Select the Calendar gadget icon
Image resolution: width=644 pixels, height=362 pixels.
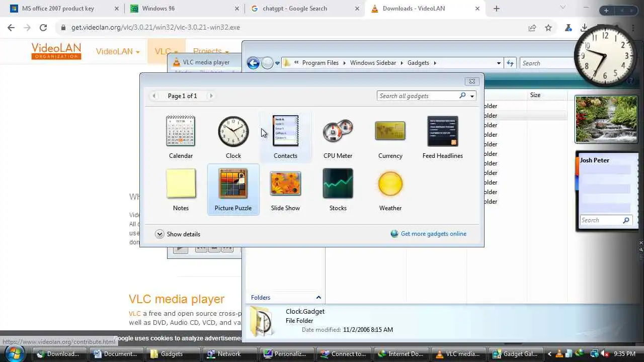click(181, 131)
